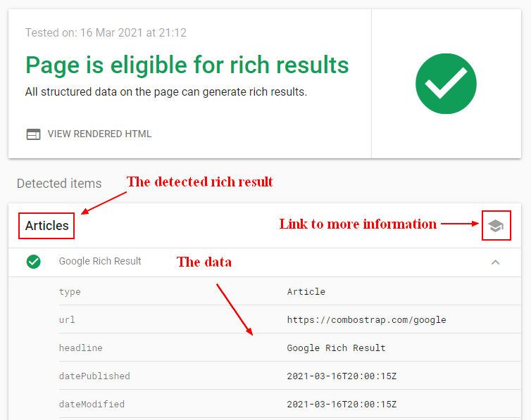This screenshot has width=531, height=420.
Task: Select the Articles section heading
Action: click(x=47, y=226)
